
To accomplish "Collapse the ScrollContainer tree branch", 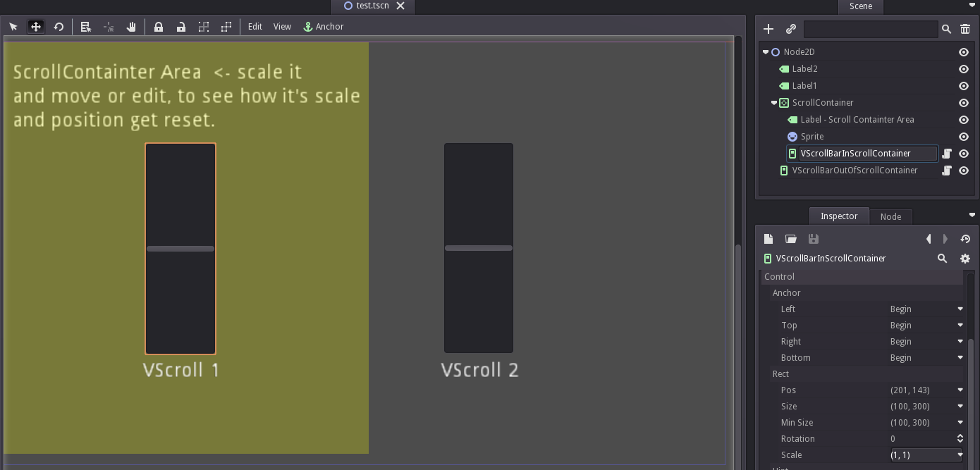I will [x=774, y=103].
